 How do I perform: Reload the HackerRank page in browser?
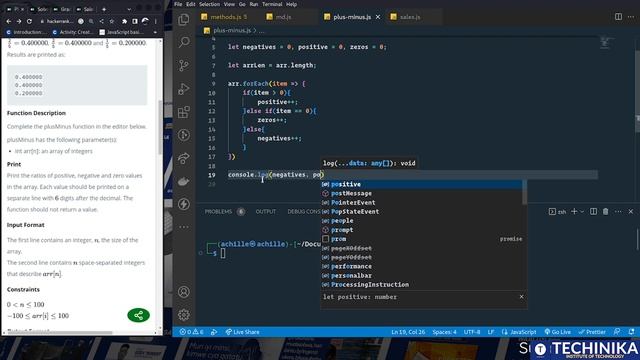pos(29,21)
